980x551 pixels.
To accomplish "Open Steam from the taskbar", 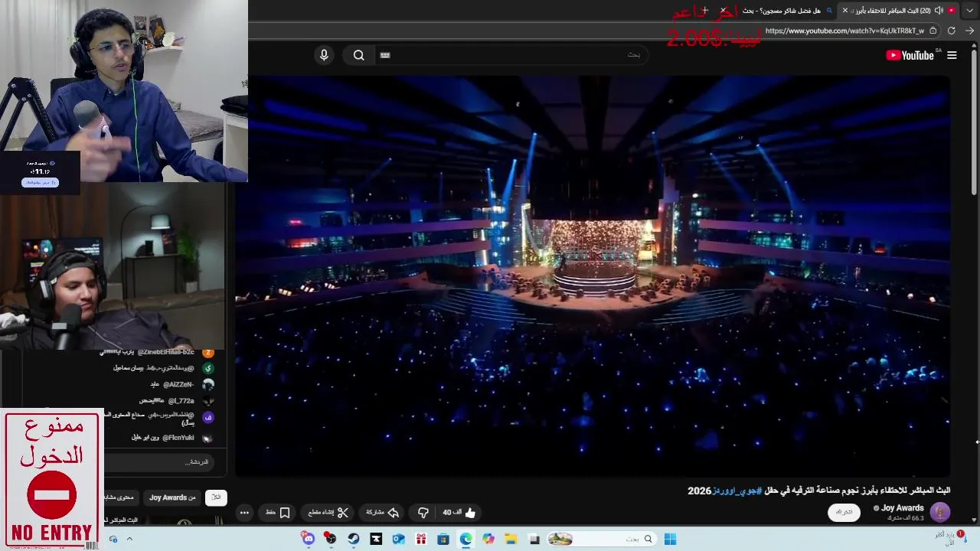I will tap(353, 539).
